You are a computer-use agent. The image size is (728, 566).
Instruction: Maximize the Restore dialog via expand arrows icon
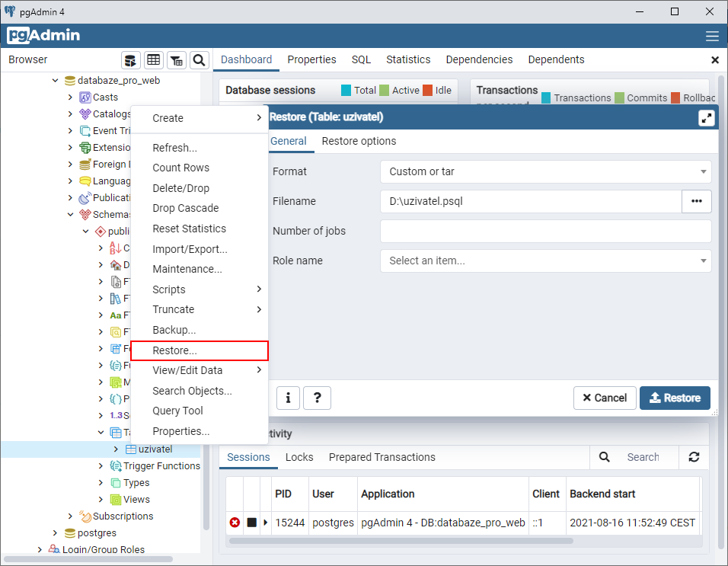(705, 117)
